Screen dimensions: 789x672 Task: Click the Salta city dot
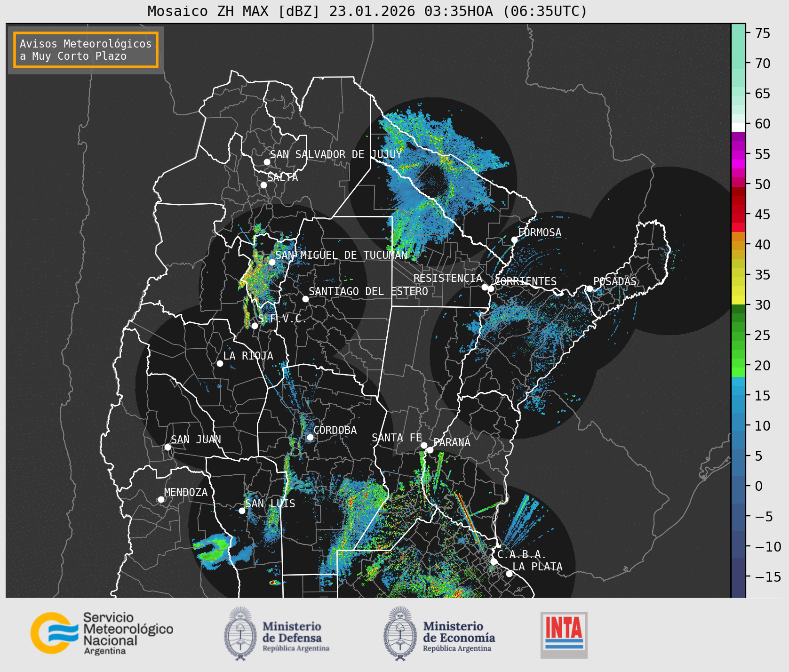[263, 185]
